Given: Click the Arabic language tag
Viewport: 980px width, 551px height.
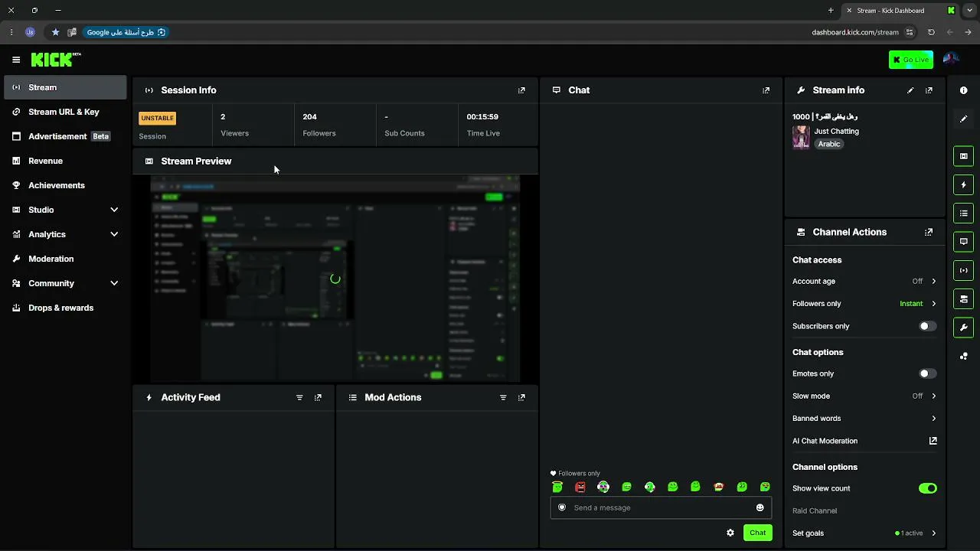Looking at the screenshot, I should [x=828, y=144].
